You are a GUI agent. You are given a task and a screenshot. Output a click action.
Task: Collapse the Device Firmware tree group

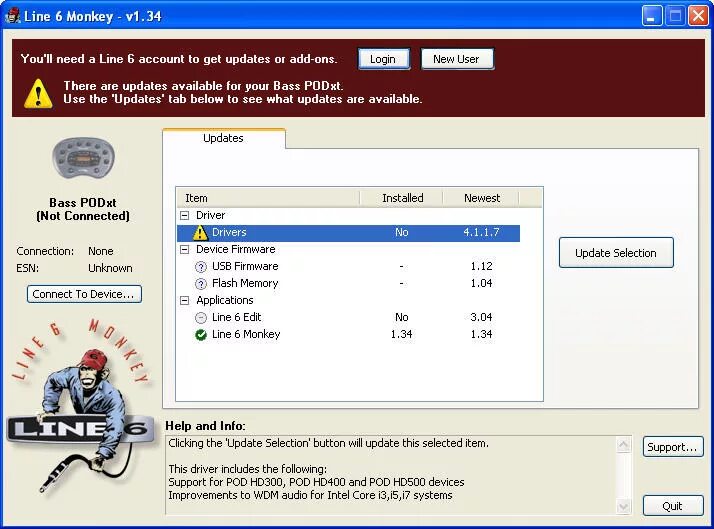coord(184,249)
